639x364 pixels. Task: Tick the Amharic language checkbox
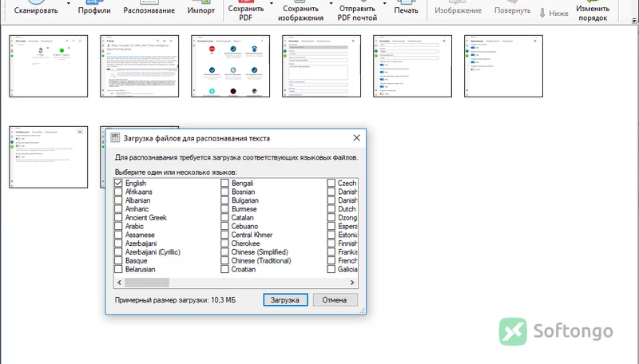118,209
